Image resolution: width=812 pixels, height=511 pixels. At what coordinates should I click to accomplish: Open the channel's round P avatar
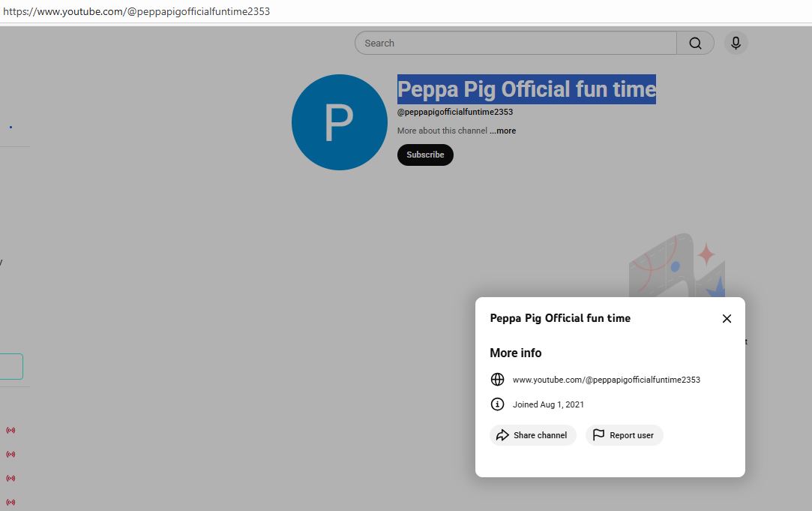click(339, 122)
